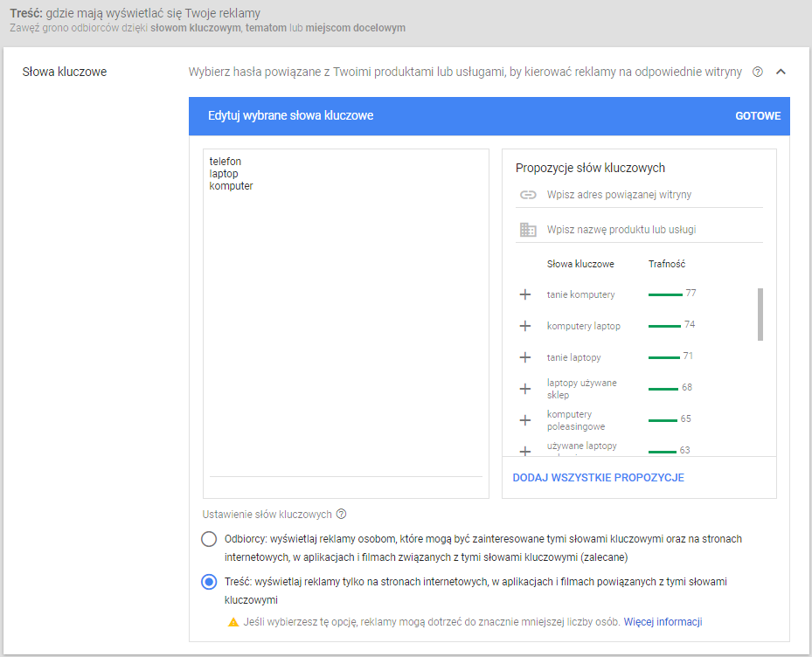Add keyword suggestion 'tanie laptopy'
This screenshot has height=657, width=812.
tap(525, 357)
